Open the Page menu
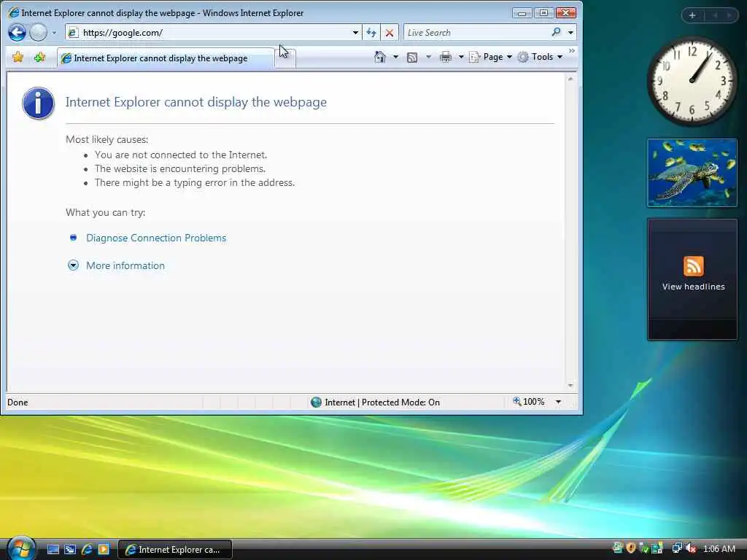Image resolution: width=747 pixels, height=560 pixels. (491, 57)
